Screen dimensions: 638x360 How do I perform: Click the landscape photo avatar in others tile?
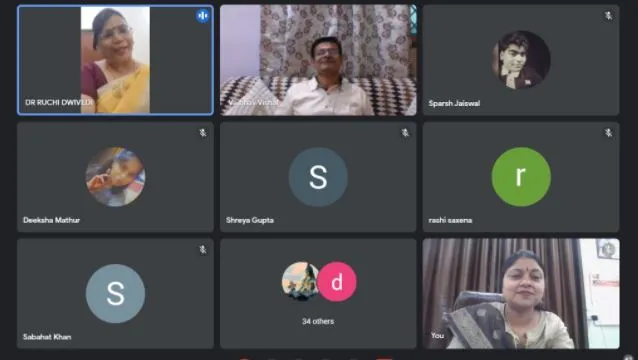tap(300, 281)
